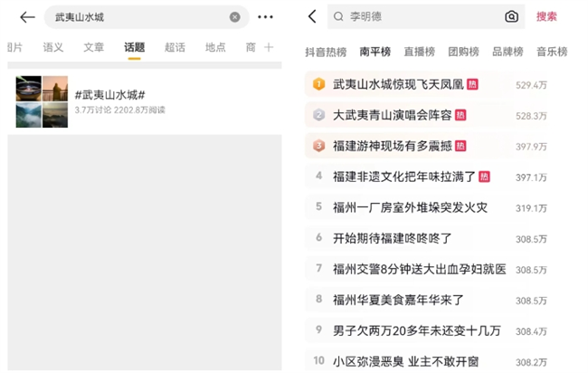
Task: Open 福建非遗文化把年味拉满了 item
Action: tap(404, 177)
